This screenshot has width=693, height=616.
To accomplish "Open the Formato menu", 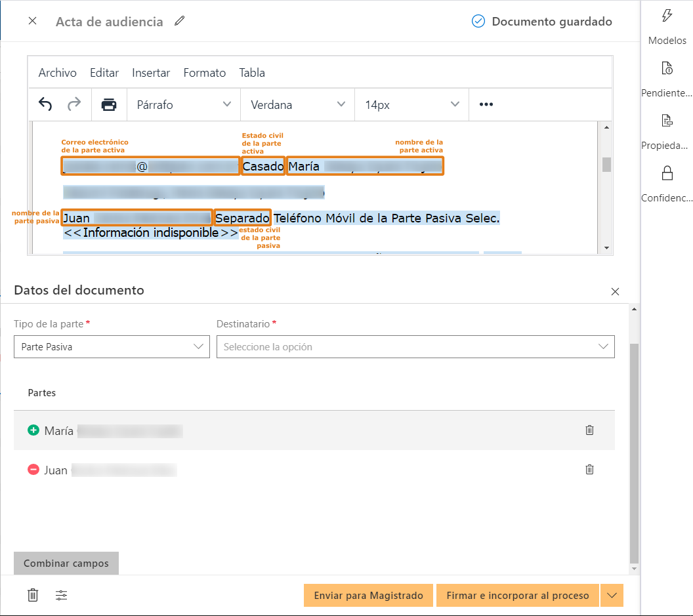I will (205, 72).
